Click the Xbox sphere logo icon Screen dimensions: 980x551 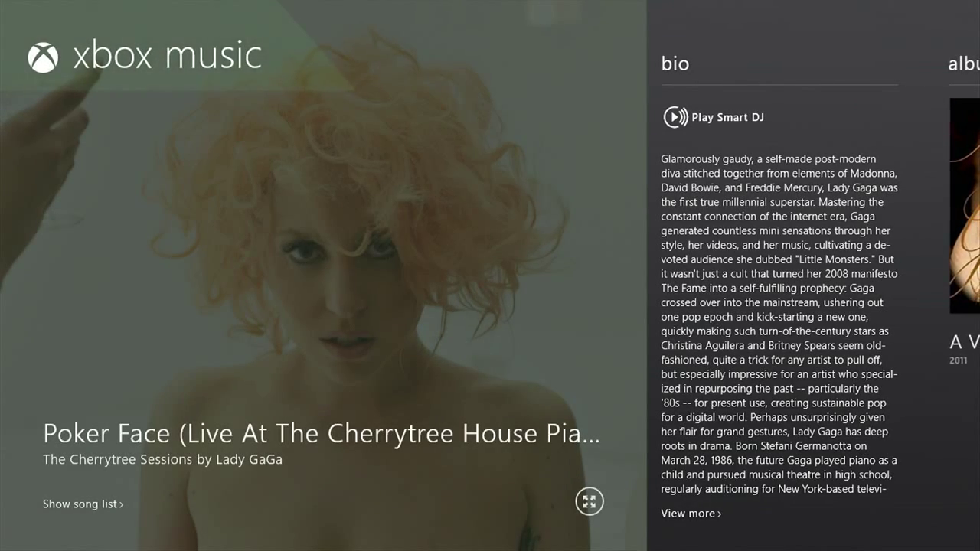[x=43, y=57]
